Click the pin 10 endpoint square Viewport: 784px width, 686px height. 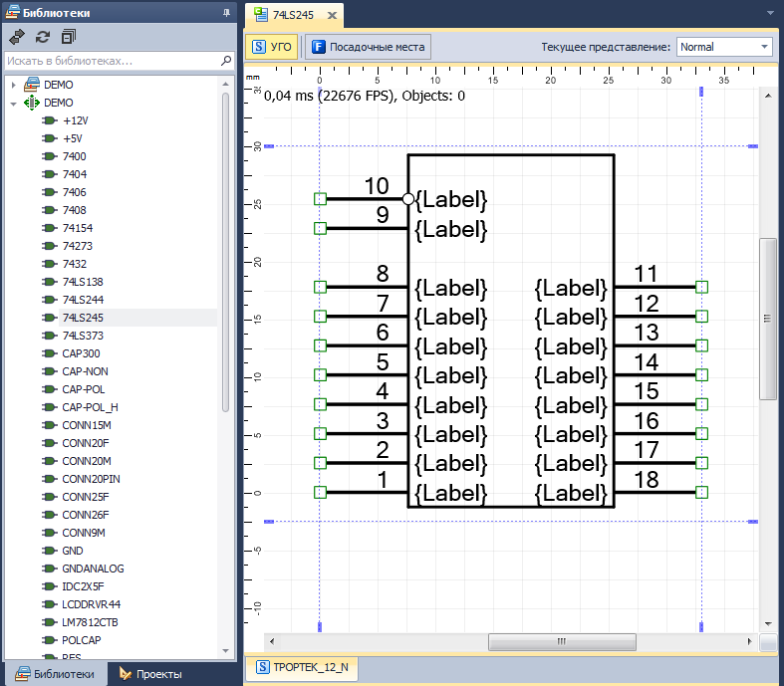click(320, 199)
